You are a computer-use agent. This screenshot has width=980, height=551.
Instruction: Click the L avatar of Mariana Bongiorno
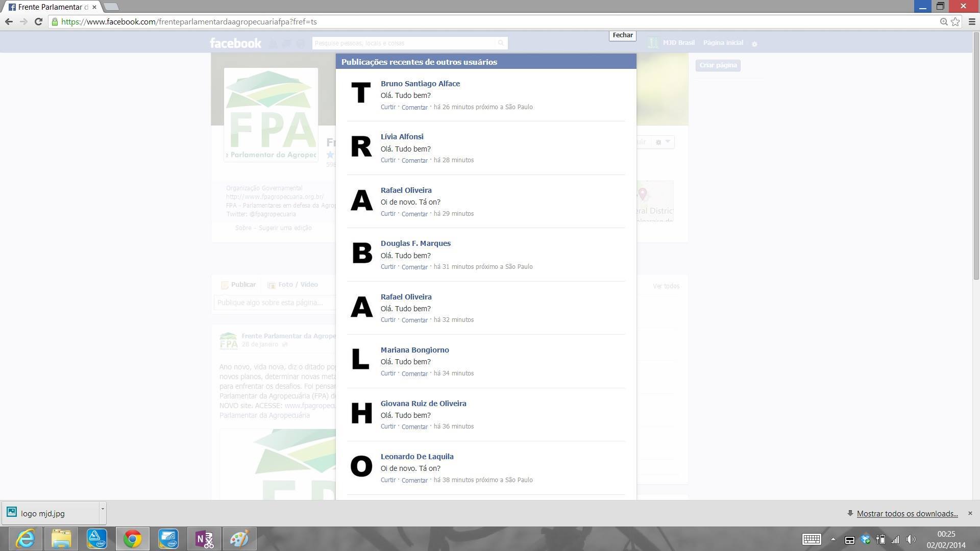point(361,359)
